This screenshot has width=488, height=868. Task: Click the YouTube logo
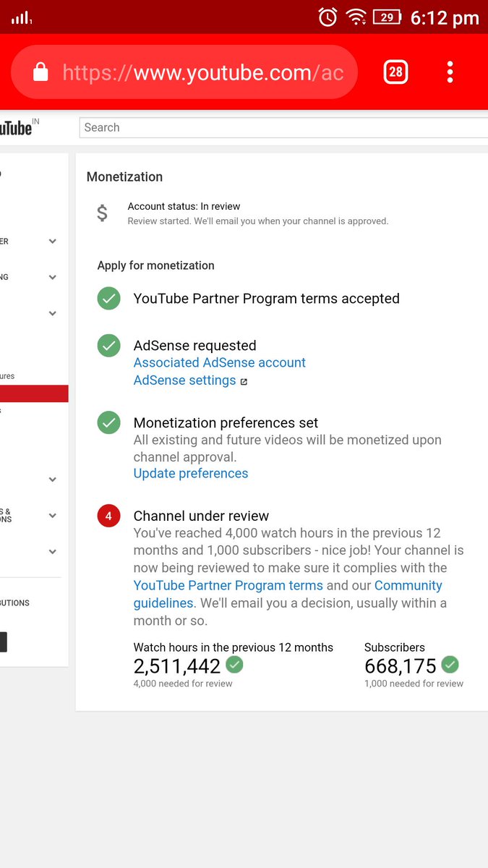tap(16, 127)
